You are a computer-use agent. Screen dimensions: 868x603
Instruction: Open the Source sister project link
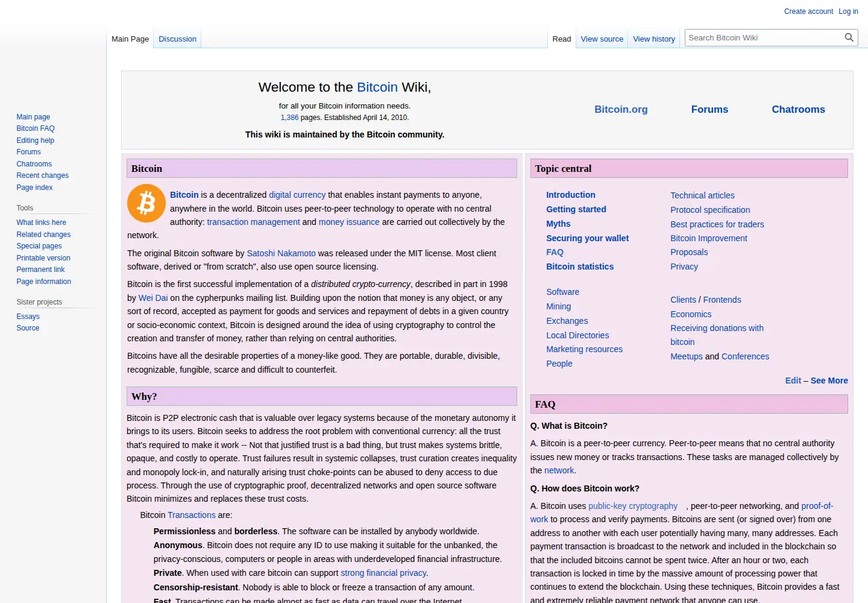[x=28, y=328]
